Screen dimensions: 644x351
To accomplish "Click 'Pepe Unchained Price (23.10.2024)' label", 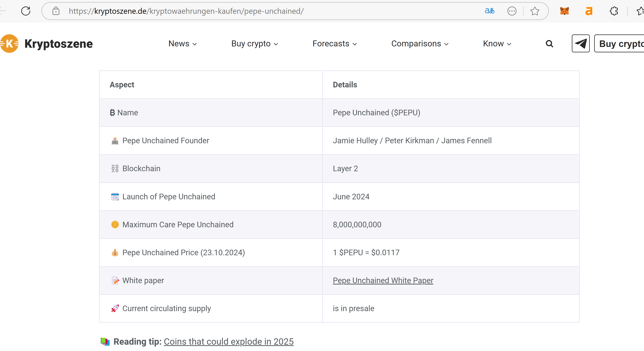I will pos(184,253).
